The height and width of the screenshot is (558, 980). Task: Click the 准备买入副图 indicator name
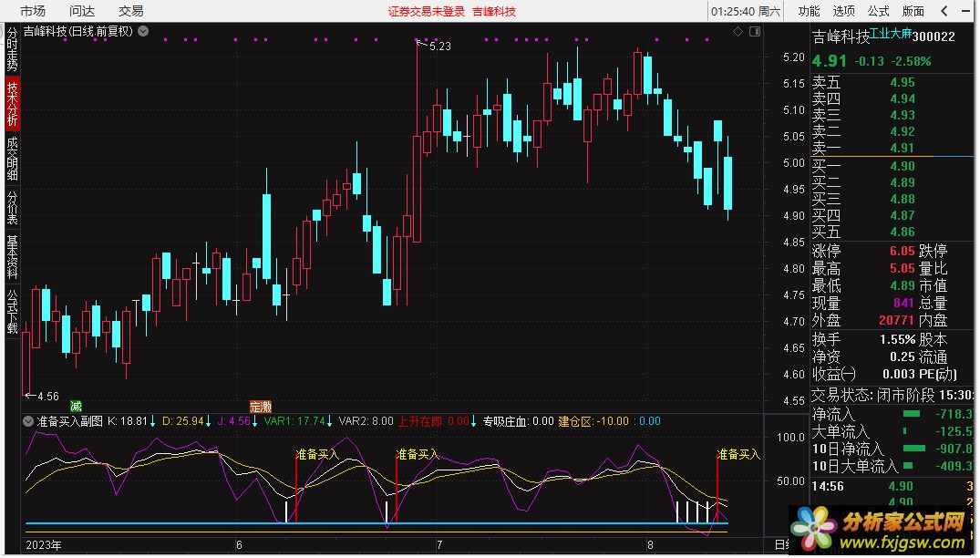[x=70, y=422]
